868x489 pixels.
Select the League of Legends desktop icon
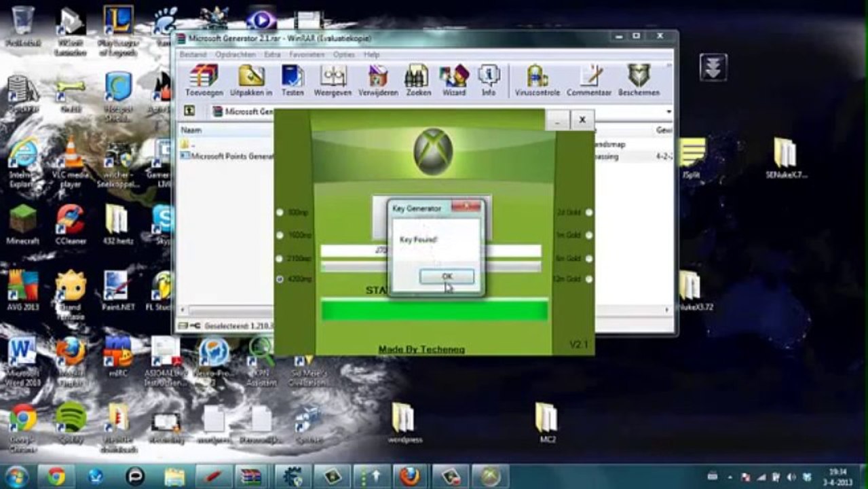pos(117,30)
